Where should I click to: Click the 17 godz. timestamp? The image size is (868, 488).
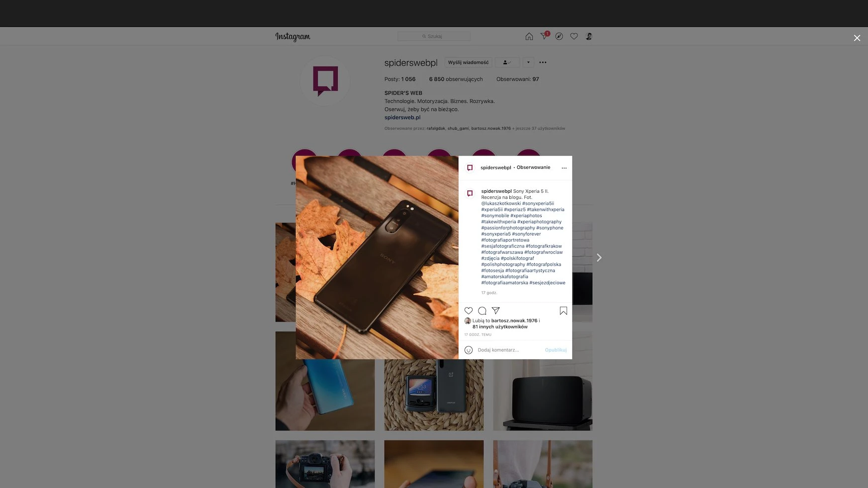[489, 293]
